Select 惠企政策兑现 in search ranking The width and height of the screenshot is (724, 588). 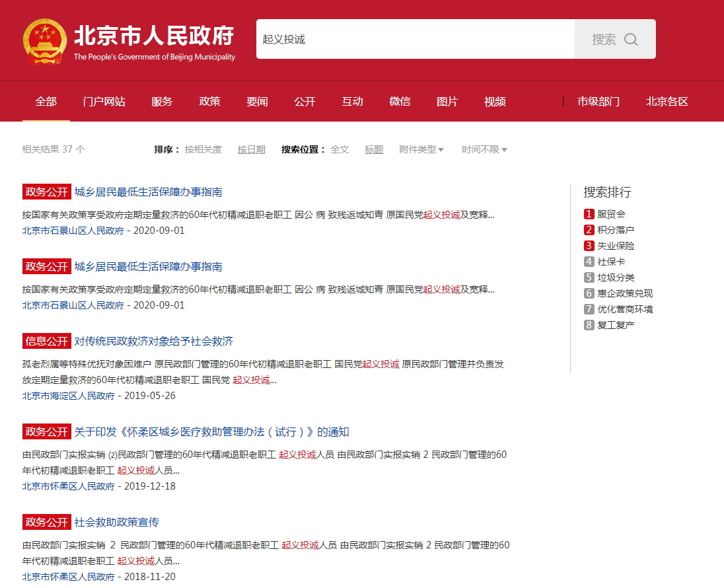coord(625,293)
